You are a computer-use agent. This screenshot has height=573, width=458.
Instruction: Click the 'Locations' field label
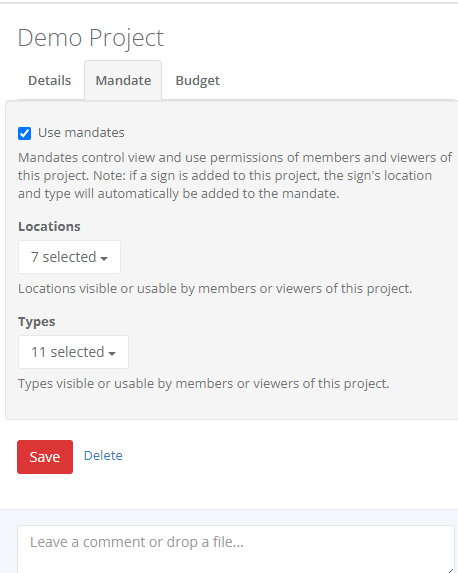pos(49,227)
